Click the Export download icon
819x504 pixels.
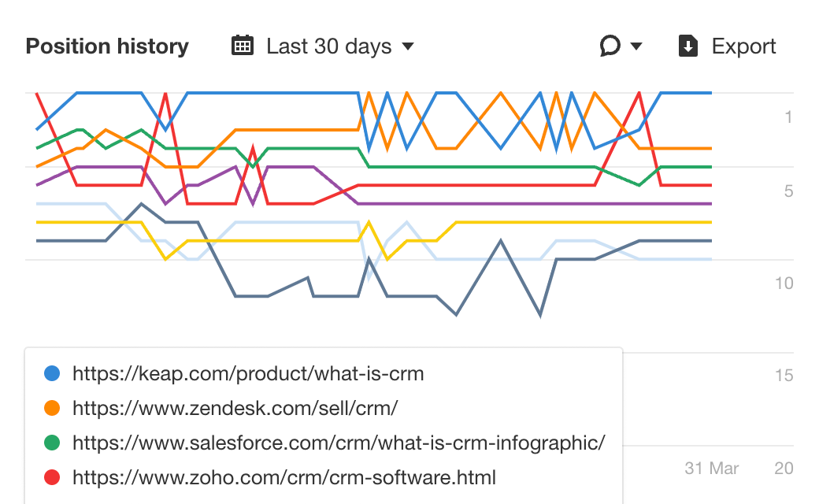point(688,46)
